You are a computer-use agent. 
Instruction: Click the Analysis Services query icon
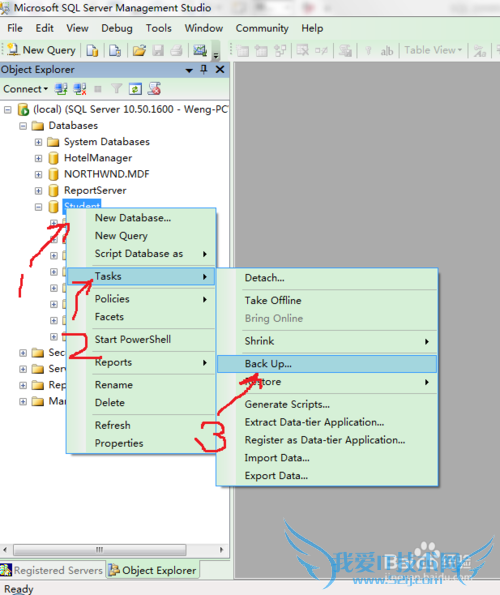[115, 50]
